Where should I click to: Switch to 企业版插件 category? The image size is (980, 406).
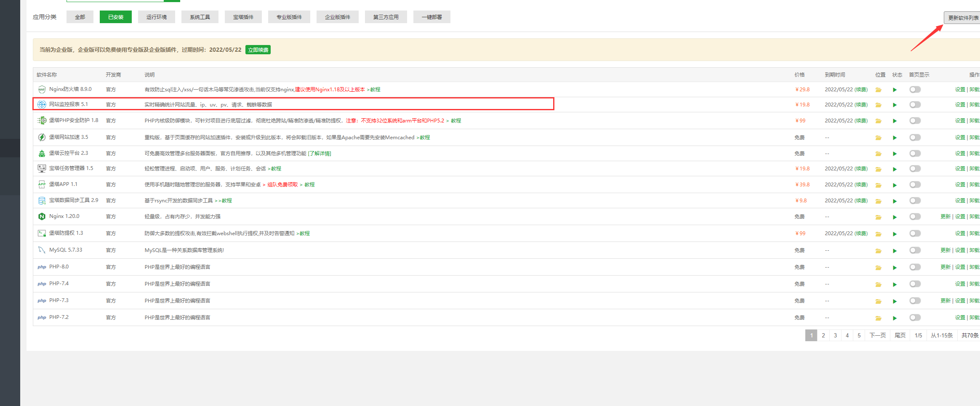(x=338, y=17)
